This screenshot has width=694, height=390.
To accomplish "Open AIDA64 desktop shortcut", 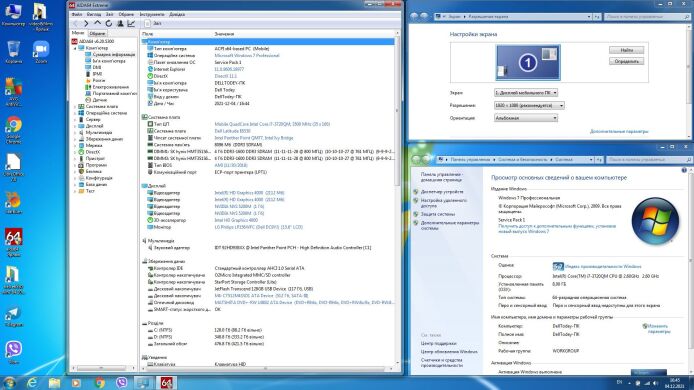I will [x=13, y=242].
